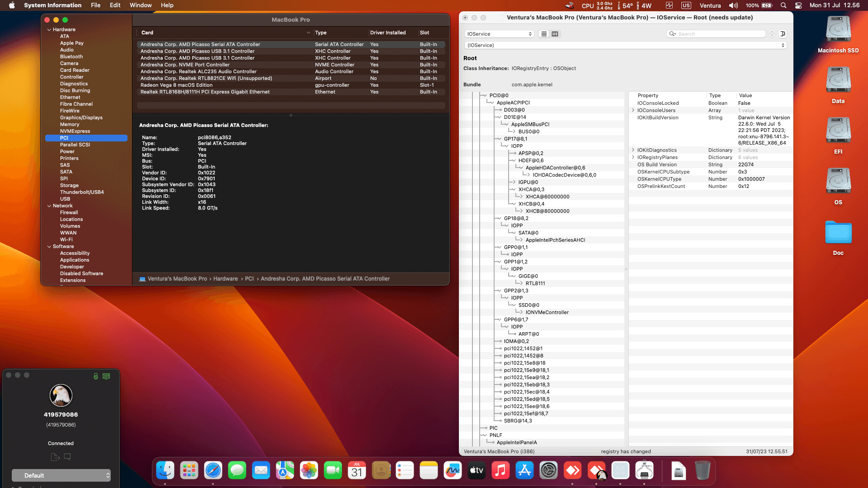Click the search result stepper arrows
The image size is (868, 488).
pos(772,34)
